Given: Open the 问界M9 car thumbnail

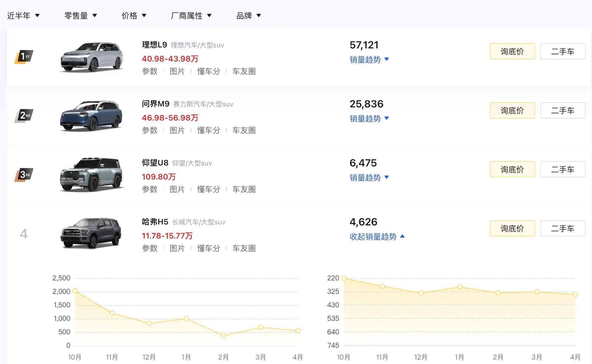Looking at the screenshot, I should 91,116.
